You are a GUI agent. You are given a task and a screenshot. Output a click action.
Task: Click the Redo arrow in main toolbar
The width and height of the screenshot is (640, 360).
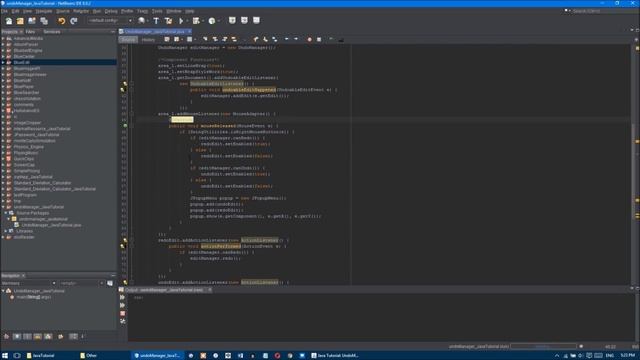click(73, 21)
